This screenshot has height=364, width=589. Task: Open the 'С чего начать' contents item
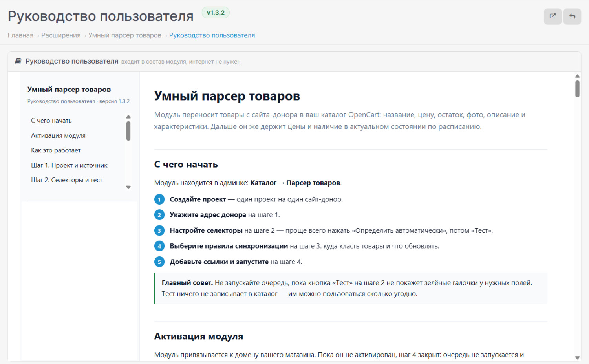[51, 121]
